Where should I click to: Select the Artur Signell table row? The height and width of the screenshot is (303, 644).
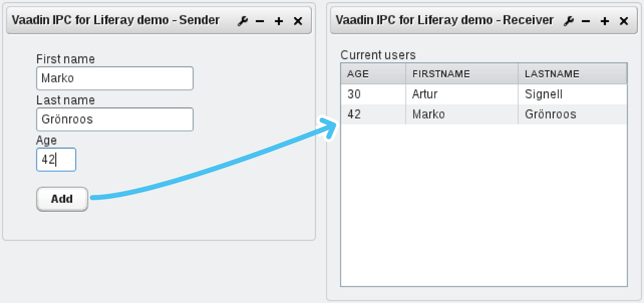[x=484, y=94]
